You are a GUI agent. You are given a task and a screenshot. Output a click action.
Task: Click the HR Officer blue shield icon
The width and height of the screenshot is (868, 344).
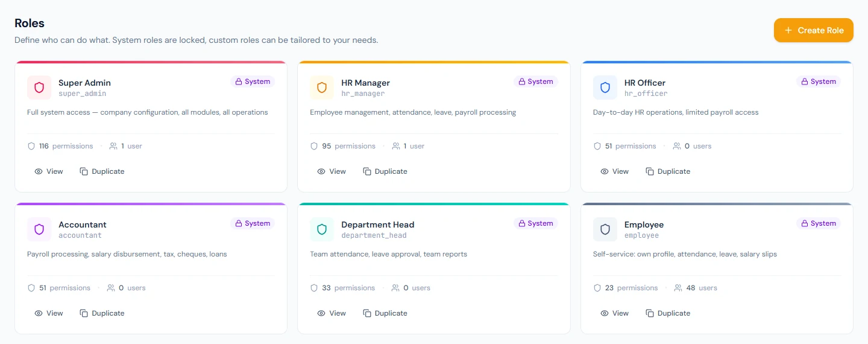(x=605, y=88)
